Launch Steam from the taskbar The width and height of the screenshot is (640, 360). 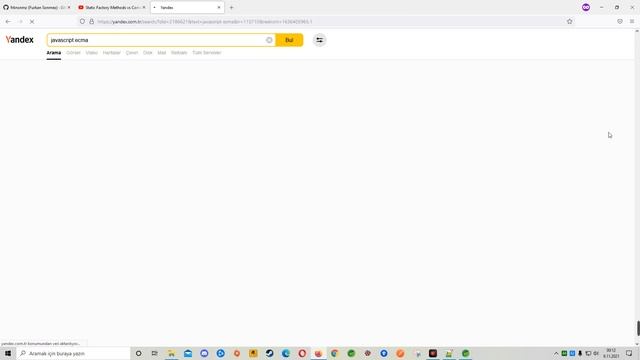click(x=269, y=353)
